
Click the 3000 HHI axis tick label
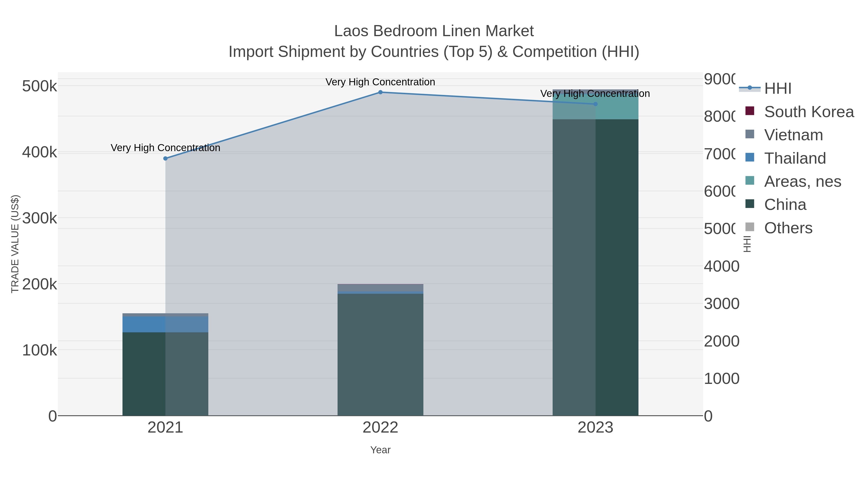click(722, 304)
